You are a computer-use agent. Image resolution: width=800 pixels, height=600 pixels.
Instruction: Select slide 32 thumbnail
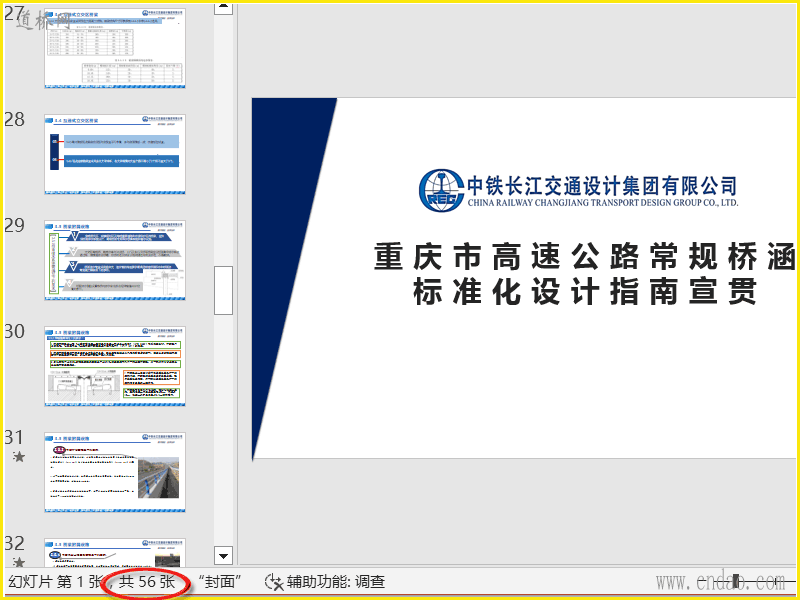(x=115, y=552)
